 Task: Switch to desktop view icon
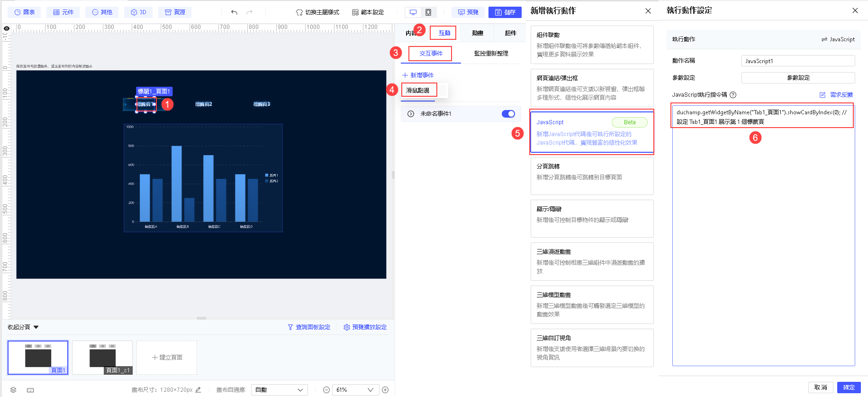pos(413,12)
